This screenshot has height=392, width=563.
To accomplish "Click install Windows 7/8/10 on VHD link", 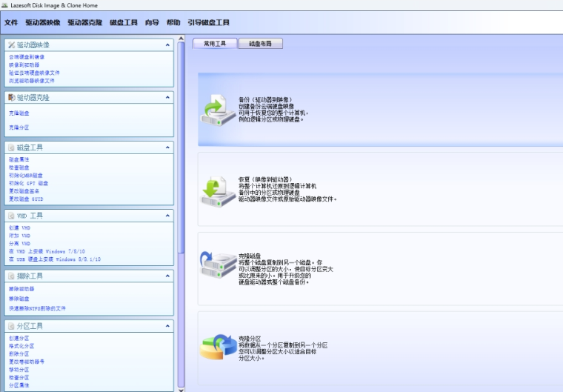I will pos(47,251).
